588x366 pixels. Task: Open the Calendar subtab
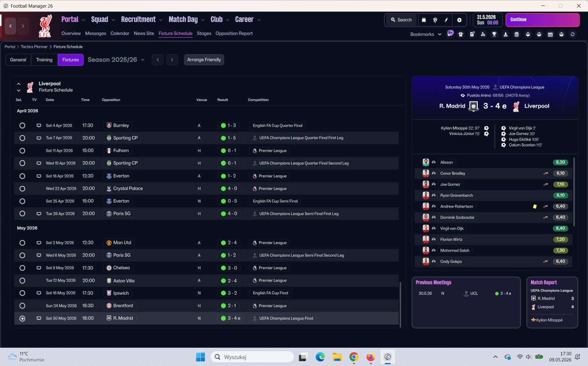click(120, 34)
